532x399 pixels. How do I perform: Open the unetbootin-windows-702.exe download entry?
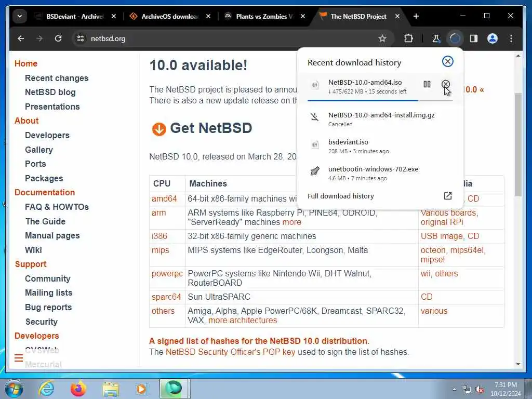[380, 174]
